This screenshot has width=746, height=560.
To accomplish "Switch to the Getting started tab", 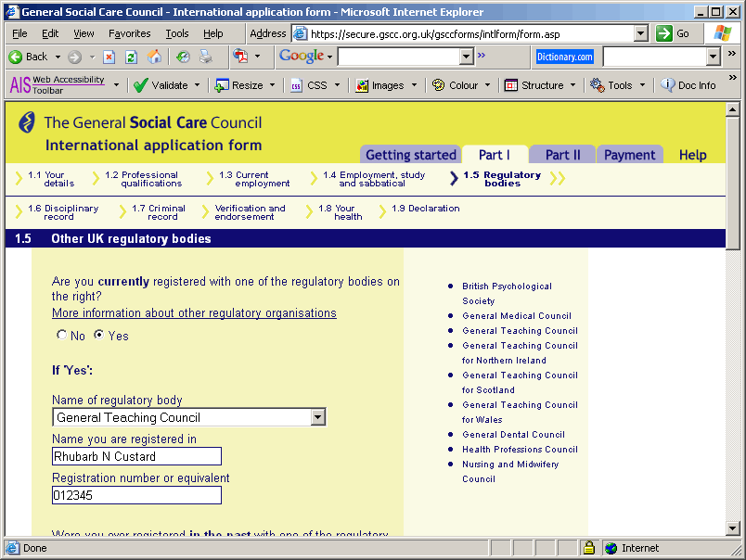I will (411, 155).
